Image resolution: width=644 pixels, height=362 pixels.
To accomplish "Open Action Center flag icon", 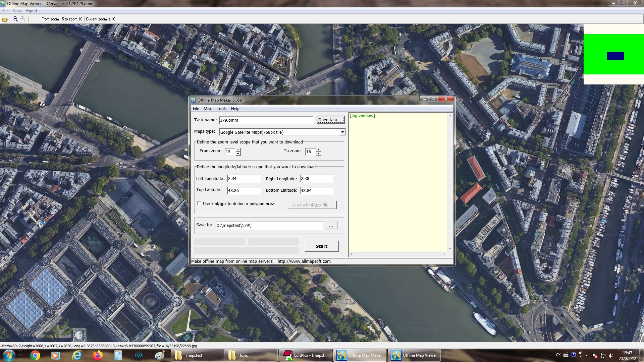I will [595, 356].
